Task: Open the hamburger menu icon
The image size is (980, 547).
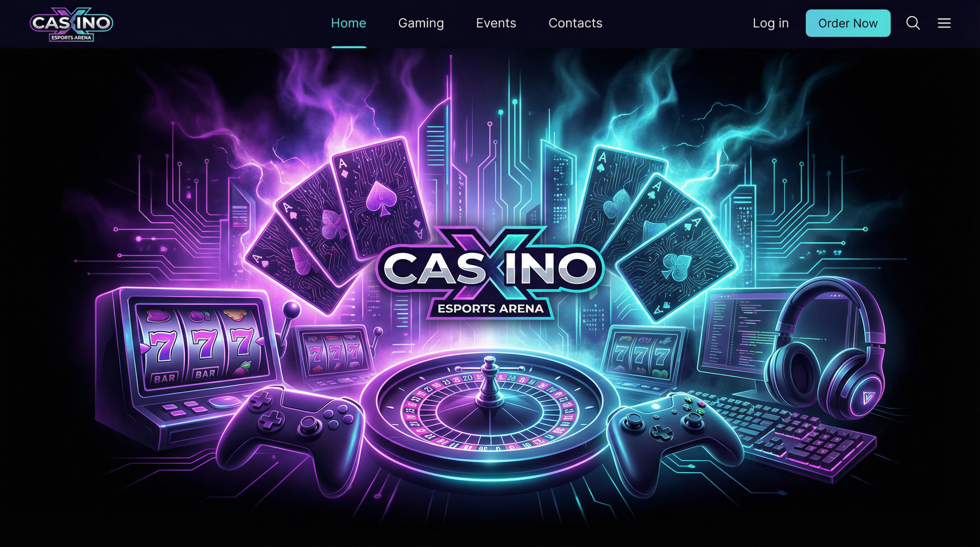Action: point(944,23)
